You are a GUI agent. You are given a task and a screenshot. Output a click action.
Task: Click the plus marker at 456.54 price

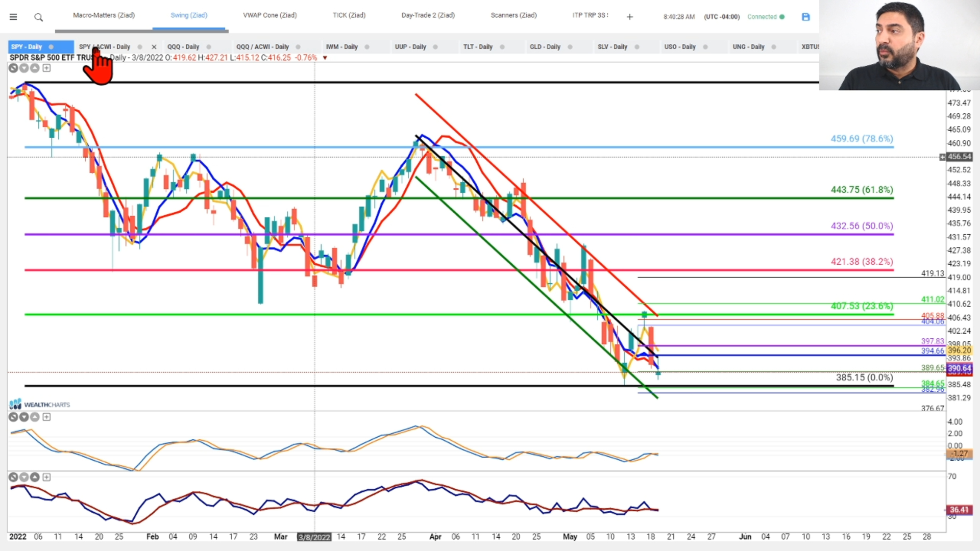942,157
